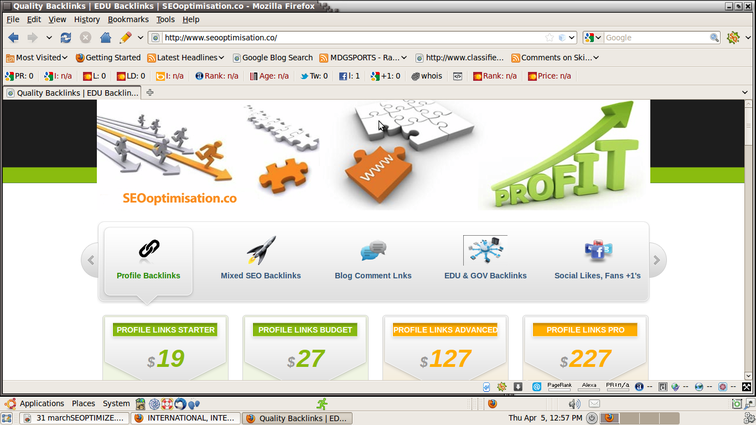Click the Profile Links Starter plan header
The width and height of the screenshot is (756, 425).
tap(165, 329)
